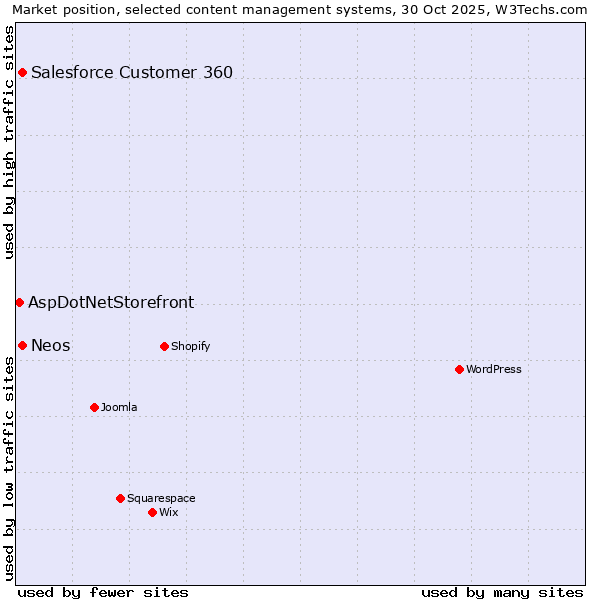Viewport: 600px width, 600px height.
Task: Click the Shopify text label
Action: [x=190, y=346]
